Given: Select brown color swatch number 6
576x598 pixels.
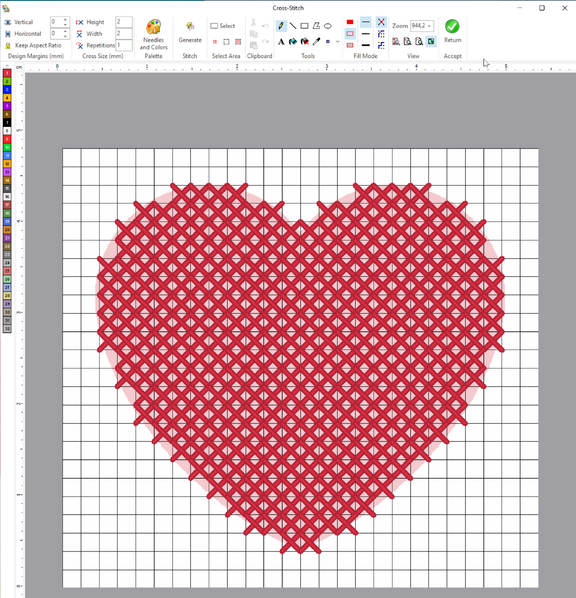Looking at the screenshot, I should [7, 114].
